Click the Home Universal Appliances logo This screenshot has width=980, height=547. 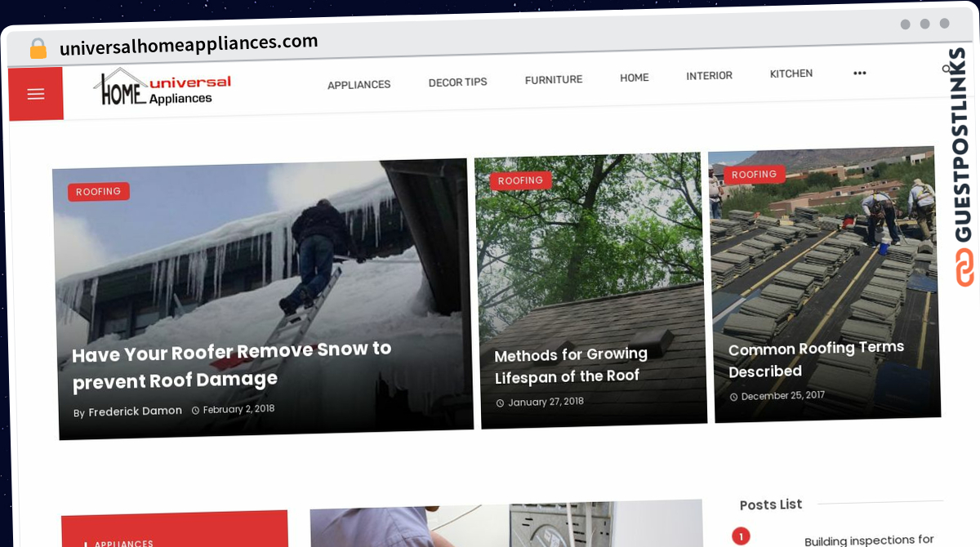[163, 89]
